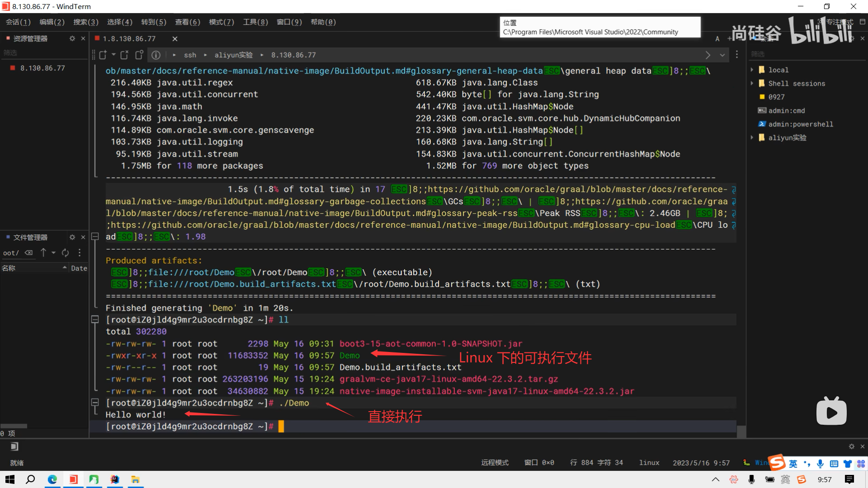Image resolution: width=868 pixels, height=488 pixels.
Task: Open Microsoft Edge from taskbar
Action: [52, 479]
